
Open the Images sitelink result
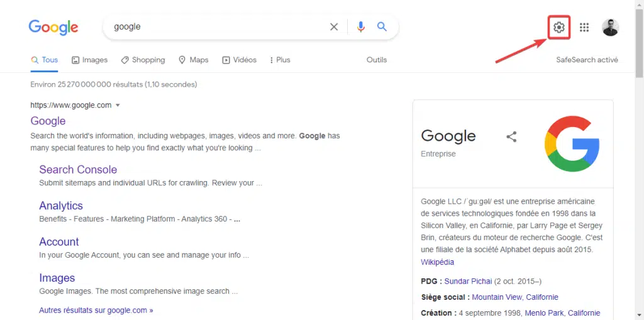pyautogui.click(x=57, y=278)
